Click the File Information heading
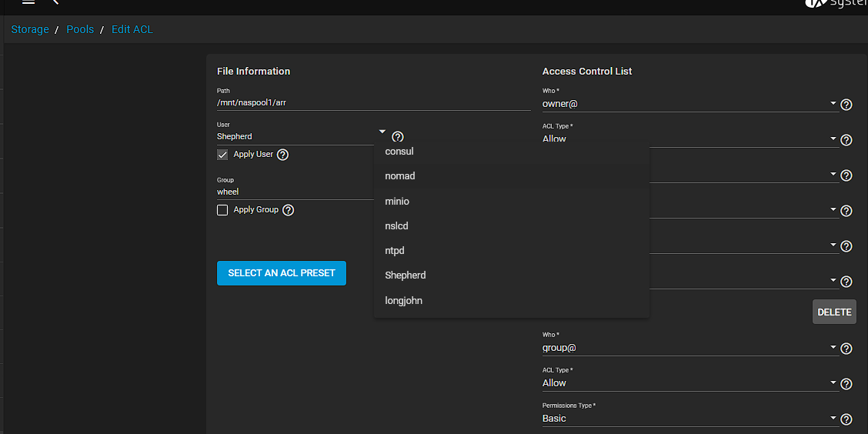The width and height of the screenshot is (868, 434). (253, 72)
